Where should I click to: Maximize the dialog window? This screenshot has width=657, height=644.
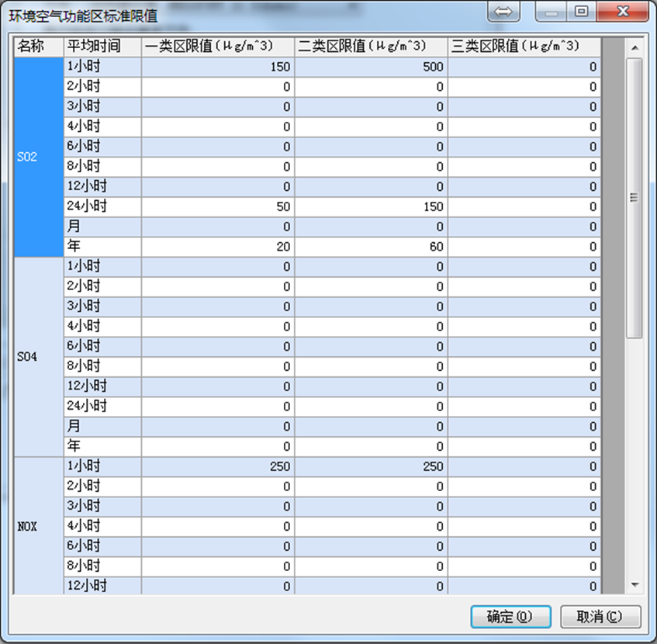(x=581, y=12)
